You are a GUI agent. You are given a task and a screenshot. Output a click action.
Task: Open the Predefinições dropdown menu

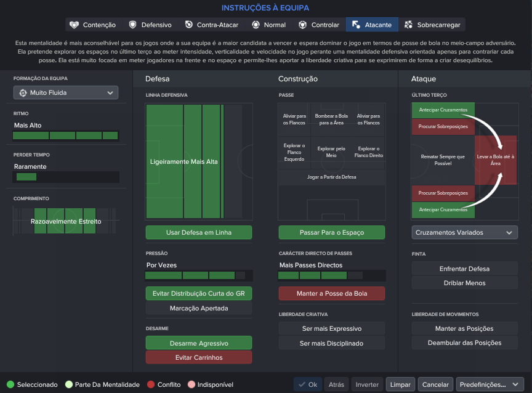coord(490,384)
